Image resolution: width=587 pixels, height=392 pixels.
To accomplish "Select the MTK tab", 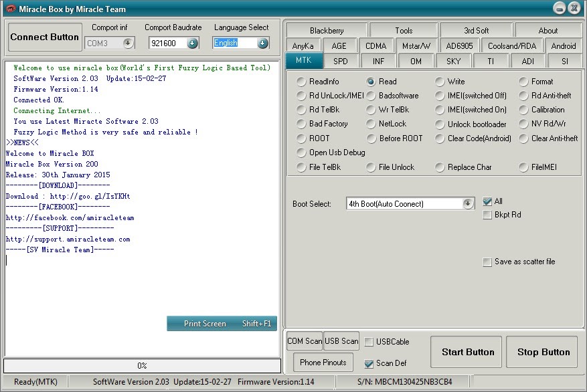I will pos(304,60).
